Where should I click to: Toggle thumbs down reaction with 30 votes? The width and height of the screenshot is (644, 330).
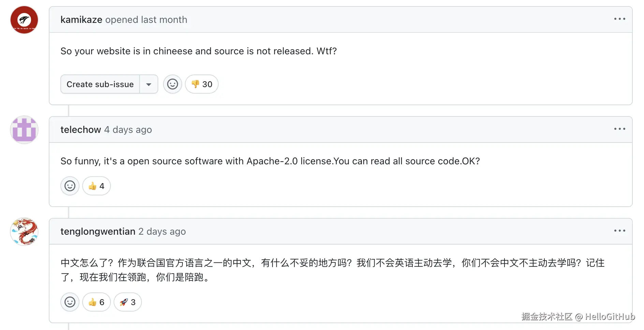[202, 84]
